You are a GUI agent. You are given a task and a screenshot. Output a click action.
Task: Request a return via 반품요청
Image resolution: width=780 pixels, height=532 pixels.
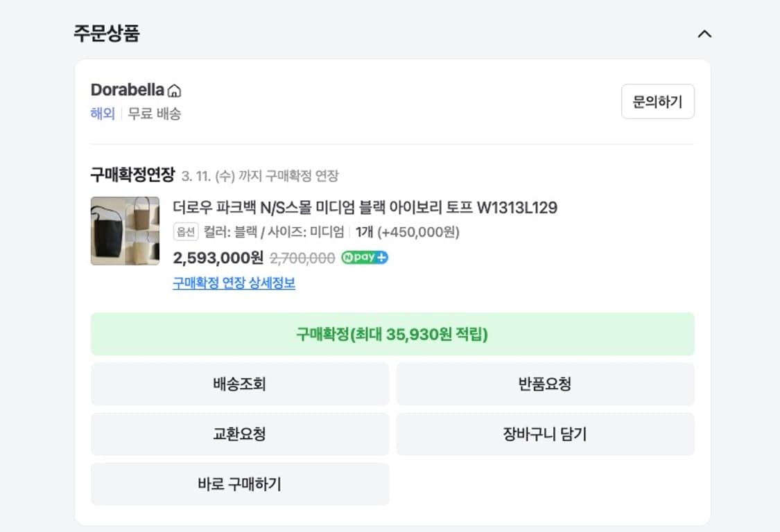545,384
